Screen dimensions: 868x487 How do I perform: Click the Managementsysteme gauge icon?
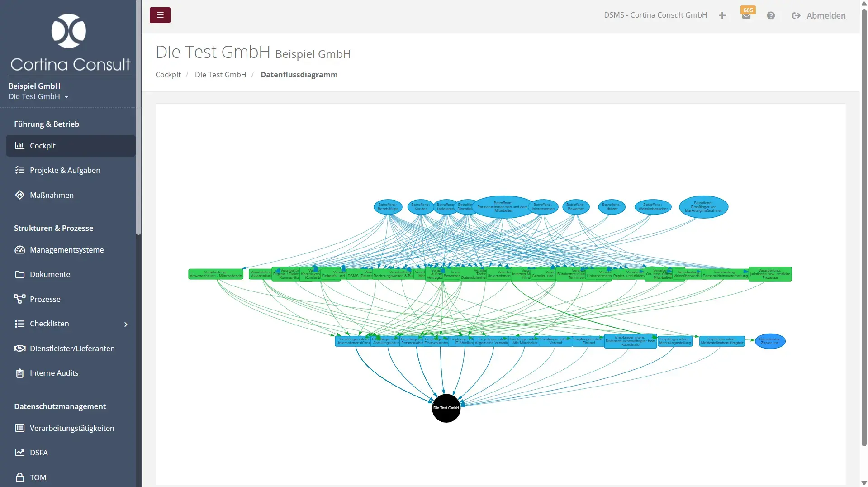point(19,250)
